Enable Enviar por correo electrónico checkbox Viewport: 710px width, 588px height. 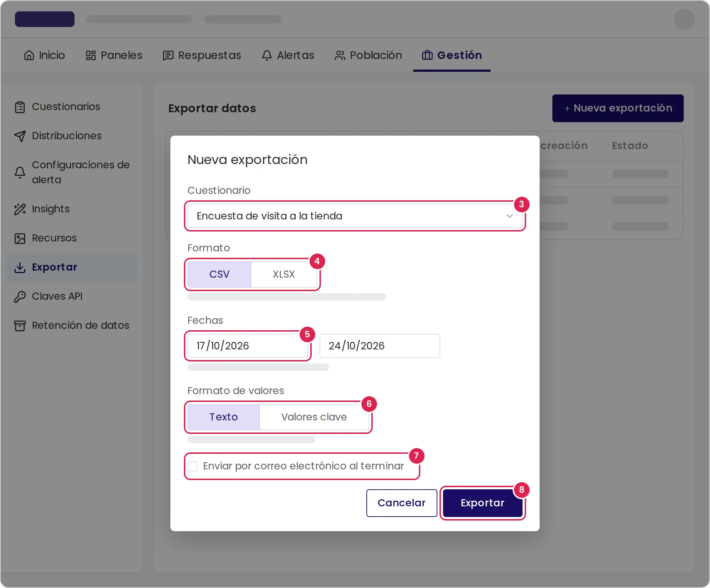(192, 466)
